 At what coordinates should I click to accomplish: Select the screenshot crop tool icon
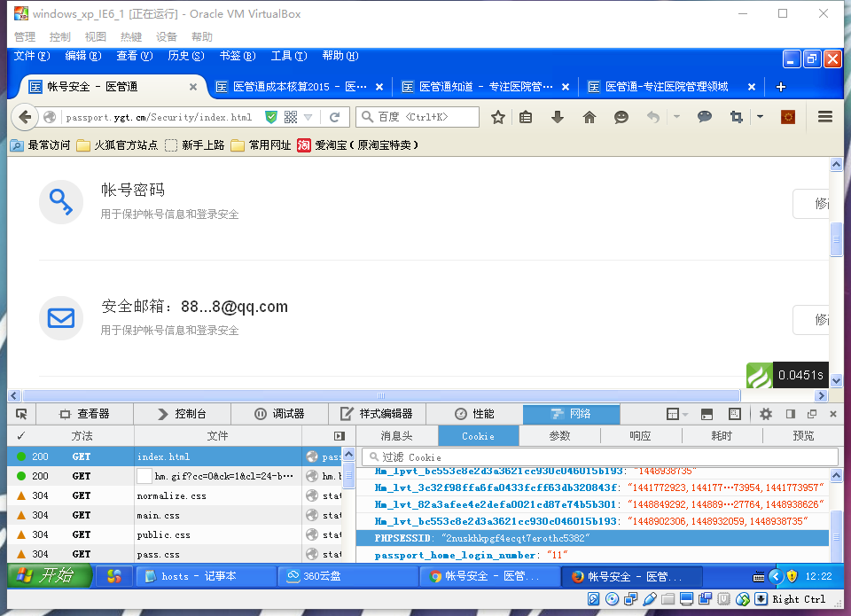737,117
